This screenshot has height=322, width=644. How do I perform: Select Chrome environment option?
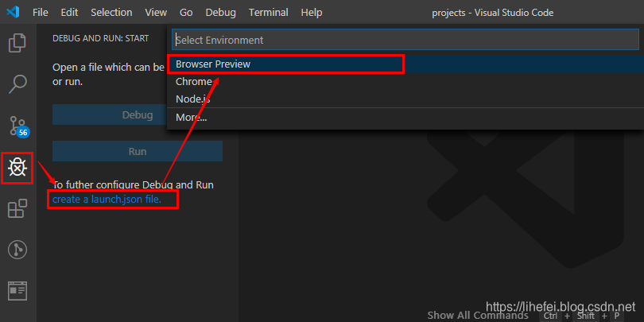pos(405,81)
